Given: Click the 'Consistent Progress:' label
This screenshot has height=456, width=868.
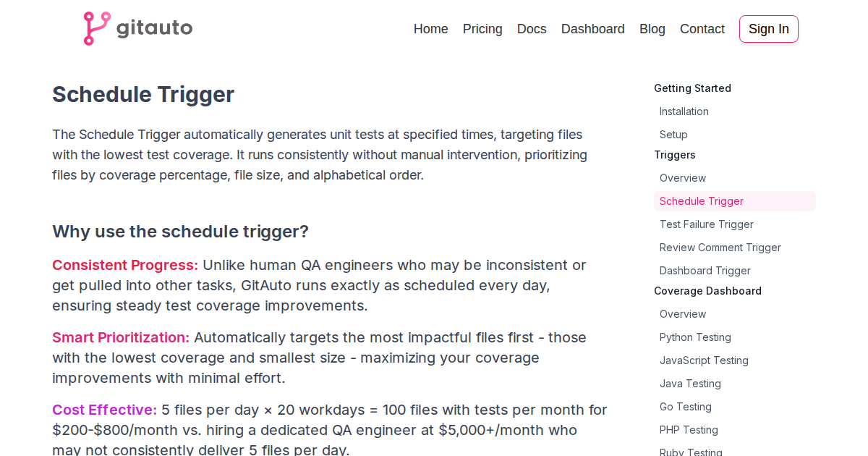Looking at the screenshot, I should tap(125, 265).
